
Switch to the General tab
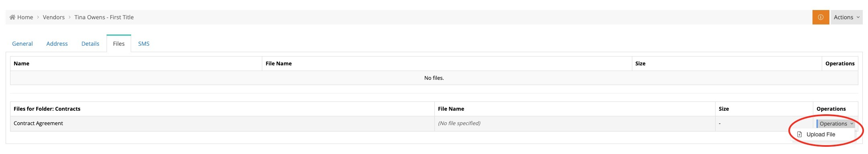[x=23, y=44]
